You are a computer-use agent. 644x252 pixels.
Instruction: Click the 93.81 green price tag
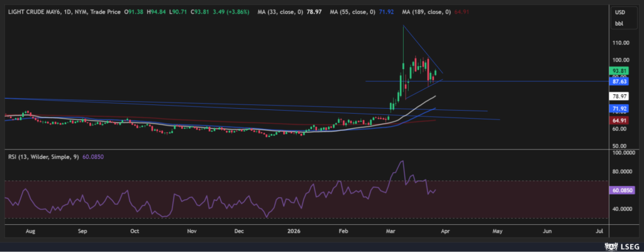(619, 70)
